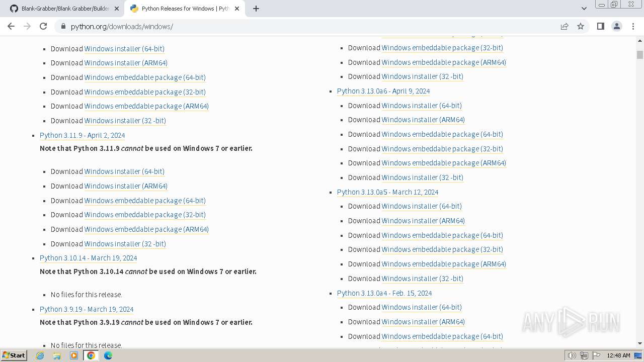
Task: Download Windows installer (32-bit) for Python 3.11.9
Action: coord(125,244)
